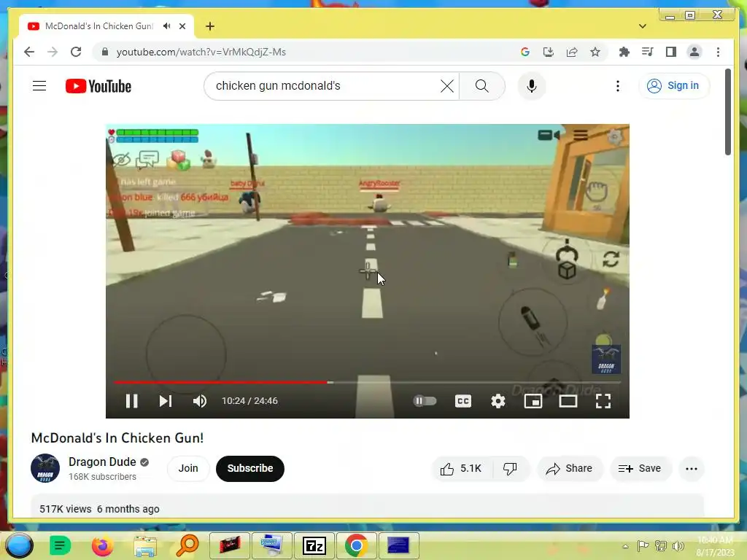747x560 pixels.
Task: Open a new tab
Action: click(x=210, y=26)
